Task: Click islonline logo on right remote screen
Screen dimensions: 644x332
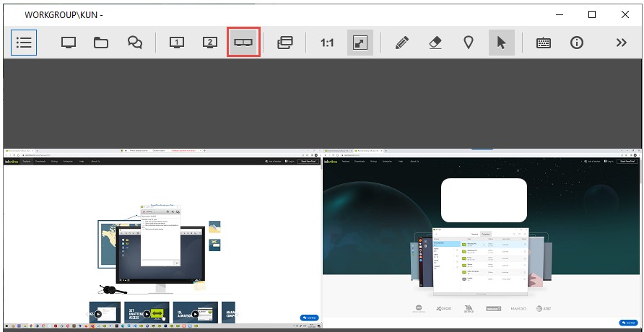Action: pyautogui.click(x=331, y=161)
